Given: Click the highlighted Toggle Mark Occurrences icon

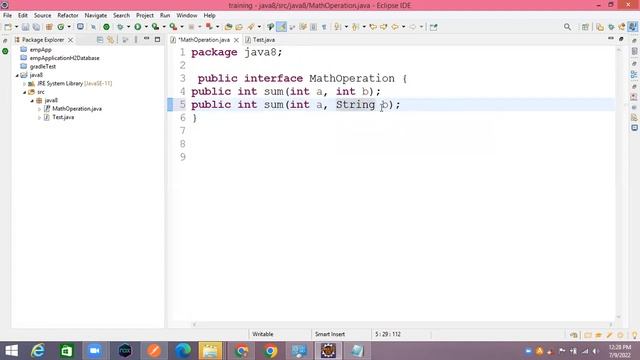Looking at the screenshot, I should (281, 27).
